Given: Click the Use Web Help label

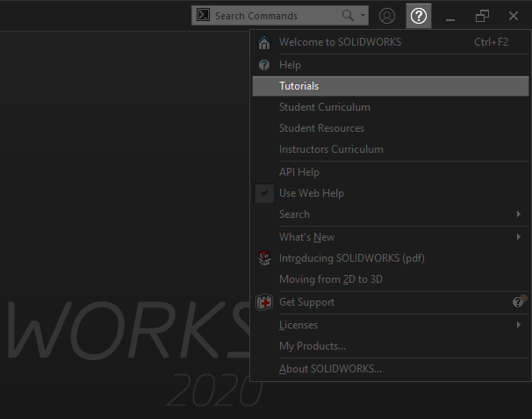Looking at the screenshot, I should click(312, 193).
